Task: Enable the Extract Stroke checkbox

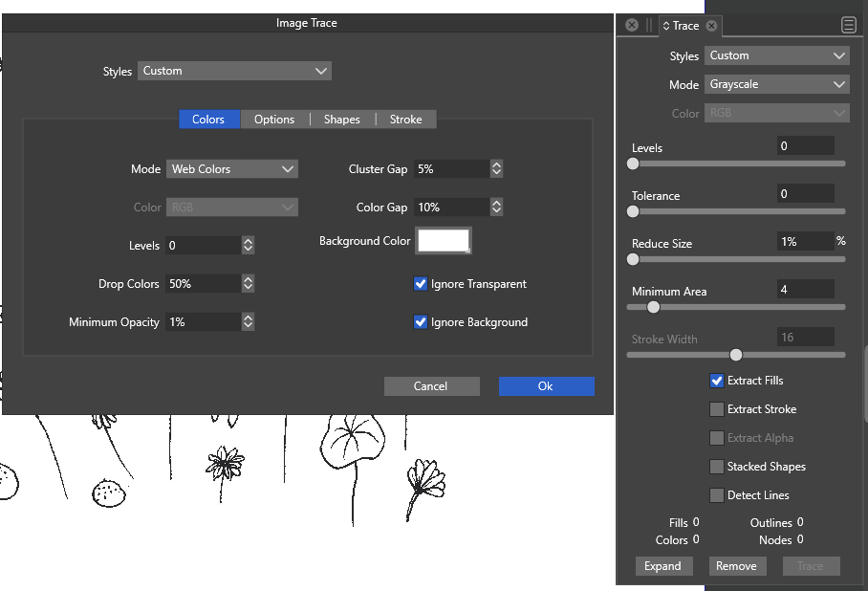Action: pos(717,409)
